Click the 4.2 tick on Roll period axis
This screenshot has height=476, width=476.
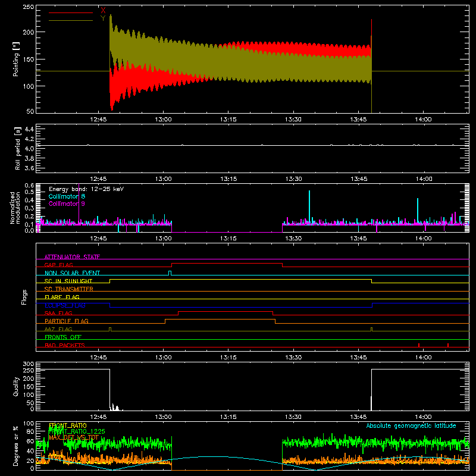coord(29,139)
